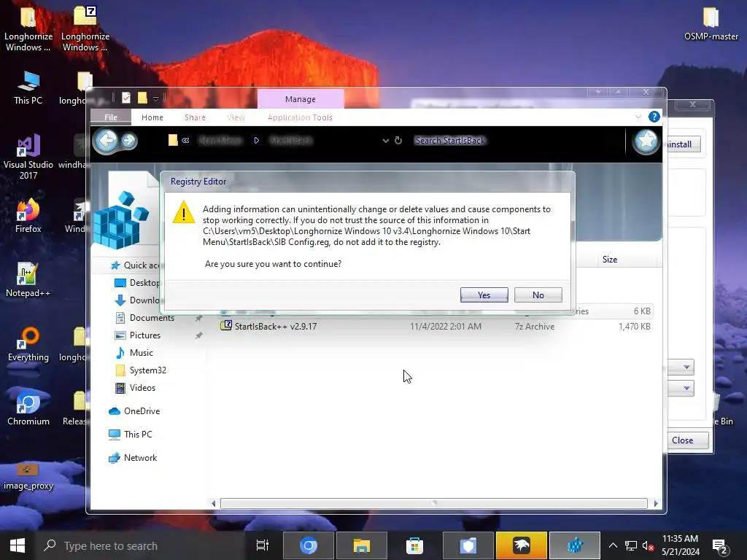Click No in Registry Editor dialog

coord(538,295)
